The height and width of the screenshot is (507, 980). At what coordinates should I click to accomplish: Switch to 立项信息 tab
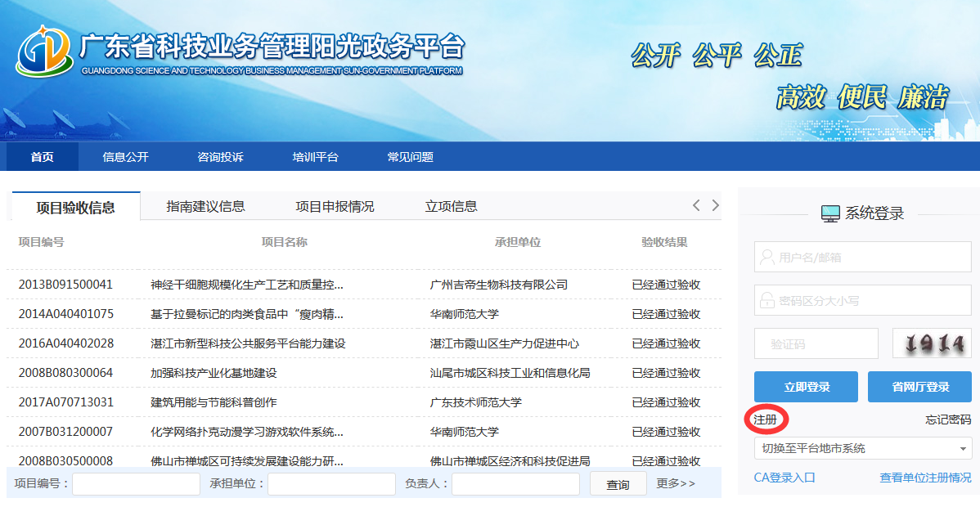[452, 206]
